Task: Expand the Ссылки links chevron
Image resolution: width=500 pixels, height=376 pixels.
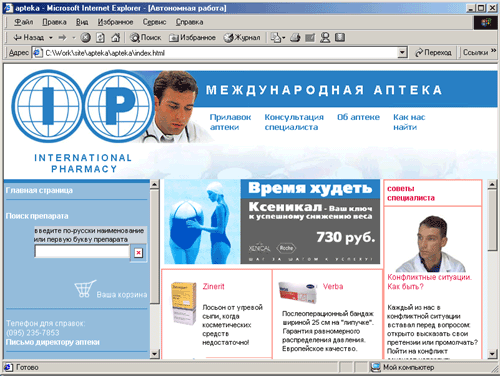Action: coord(494,51)
